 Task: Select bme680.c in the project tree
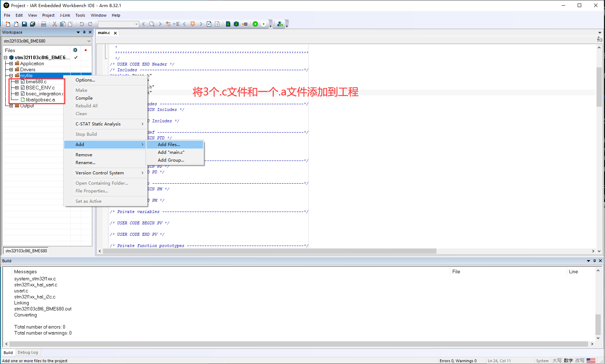(35, 82)
